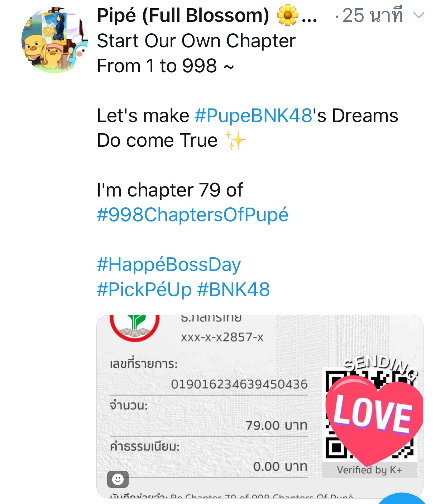Viewport: 445px width, 504px height.
Task: Tap the QR code on the slip
Action: point(370,415)
